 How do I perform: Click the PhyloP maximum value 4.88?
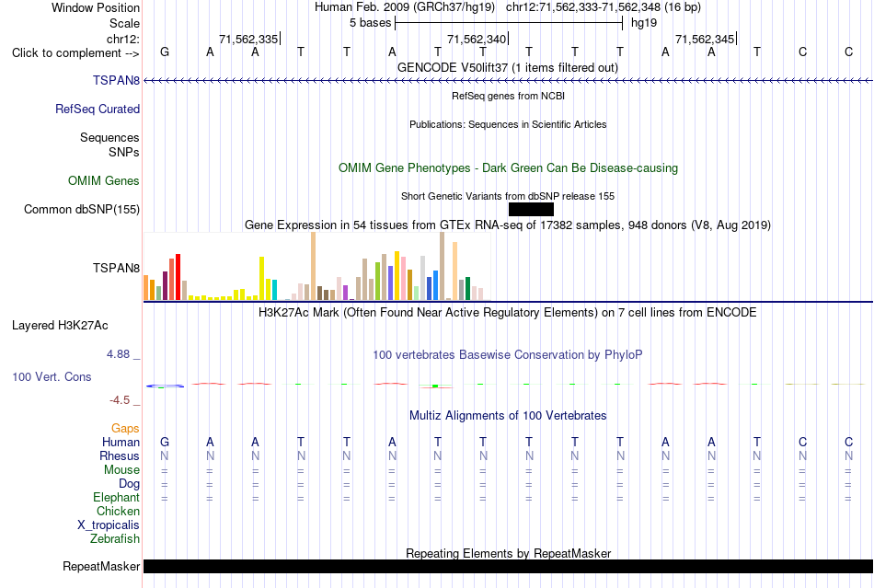[x=118, y=354]
